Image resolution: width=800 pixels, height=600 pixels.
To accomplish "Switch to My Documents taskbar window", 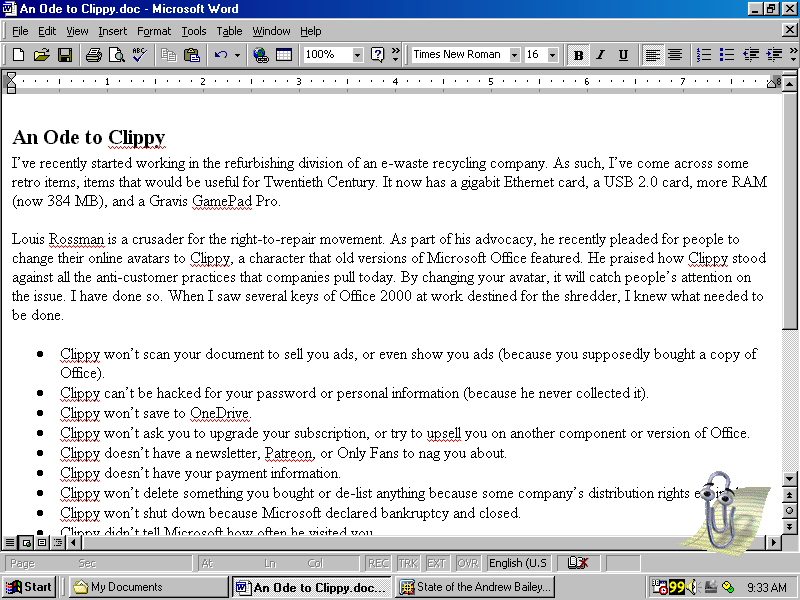I will point(148,587).
